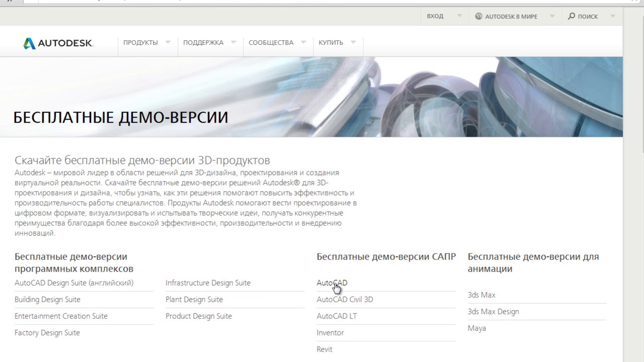Open the AutoCAD demo link
Viewport: 644px width, 362px height.
pos(332,283)
